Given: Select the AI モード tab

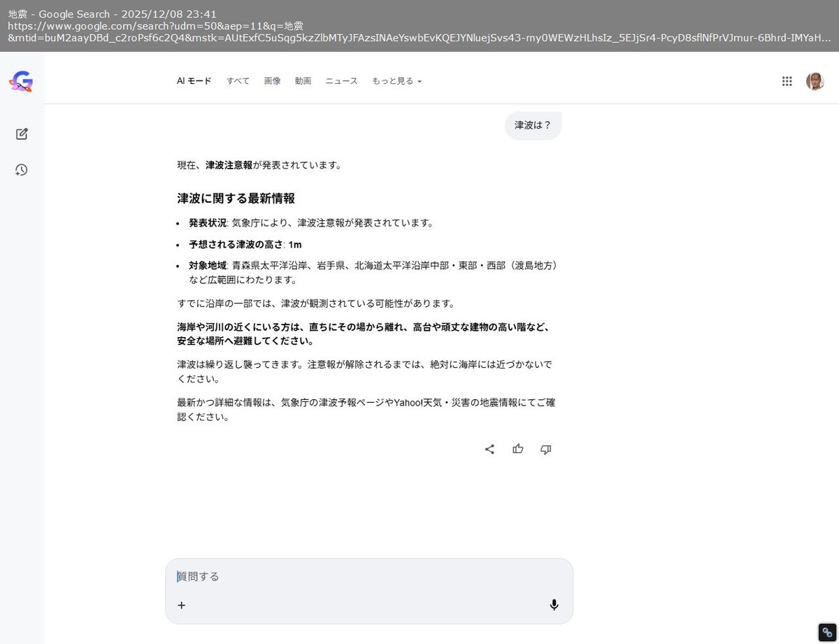Looking at the screenshot, I should [x=194, y=81].
